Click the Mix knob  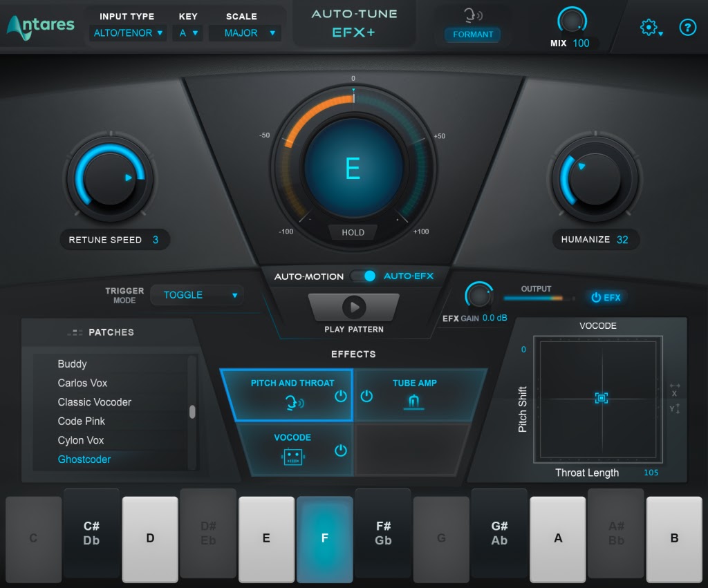click(572, 21)
